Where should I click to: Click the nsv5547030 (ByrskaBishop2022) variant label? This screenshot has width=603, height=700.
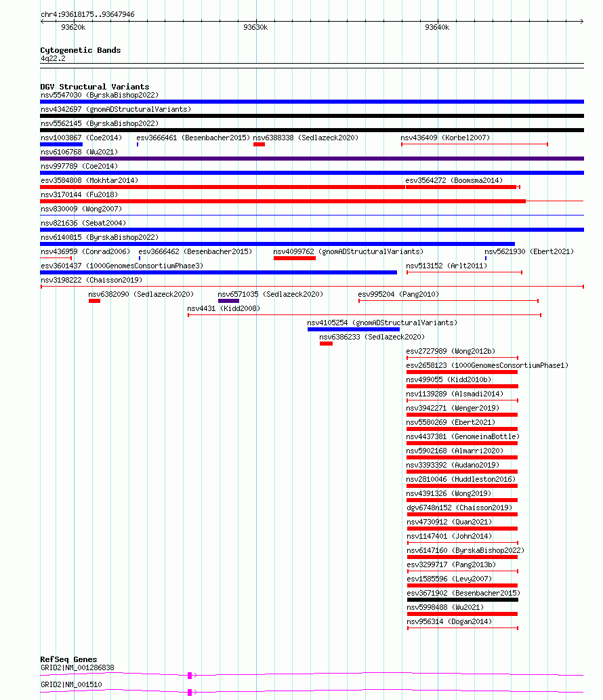tap(100, 95)
